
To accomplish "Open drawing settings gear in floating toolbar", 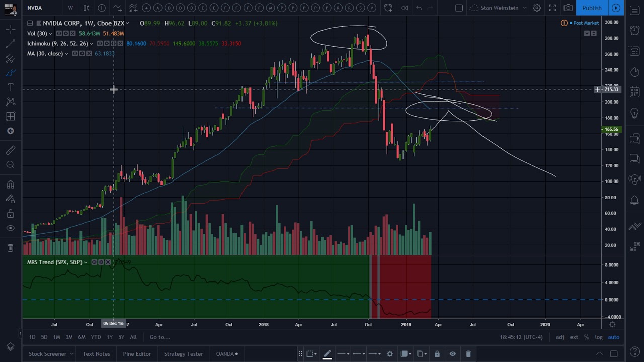I will point(390,354).
